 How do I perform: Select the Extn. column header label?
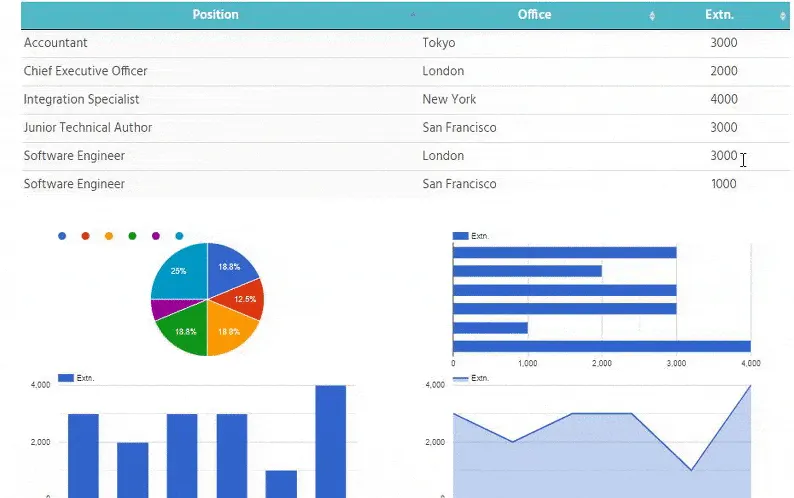click(x=720, y=15)
